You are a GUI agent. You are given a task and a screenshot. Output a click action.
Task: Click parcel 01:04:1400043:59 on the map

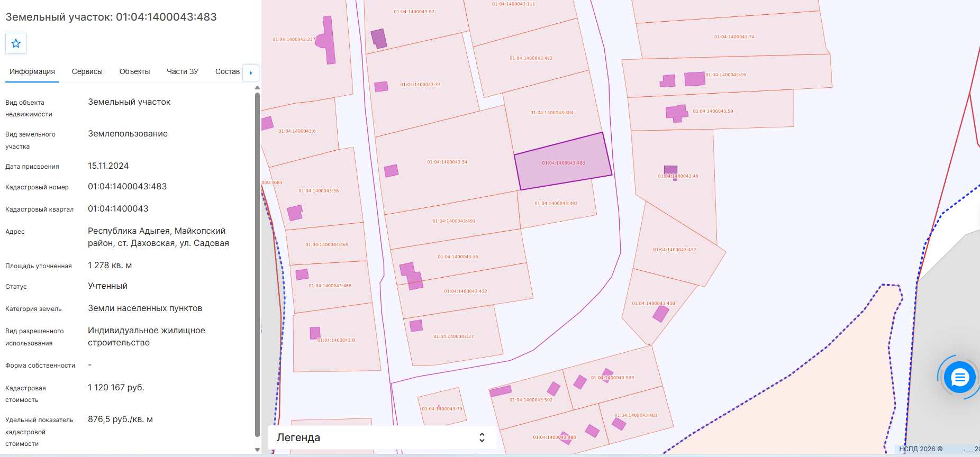coord(713,111)
